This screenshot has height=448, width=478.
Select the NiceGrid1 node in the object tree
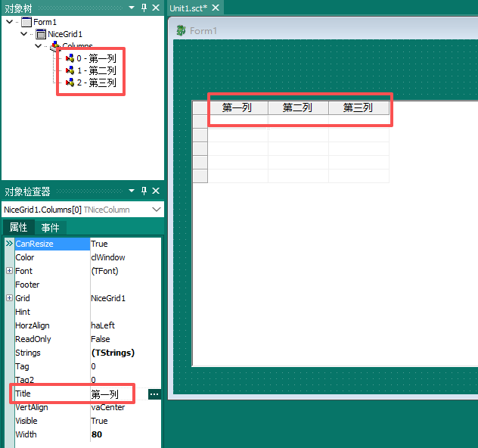point(65,34)
